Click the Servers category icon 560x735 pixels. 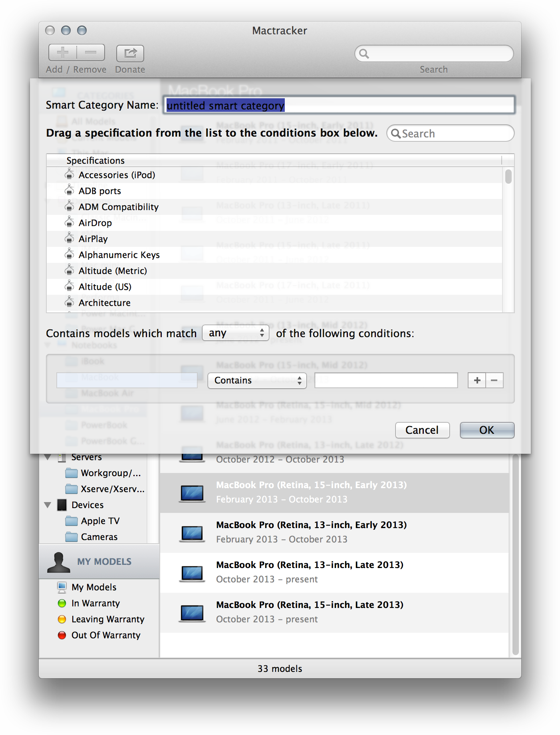pos(62,457)
